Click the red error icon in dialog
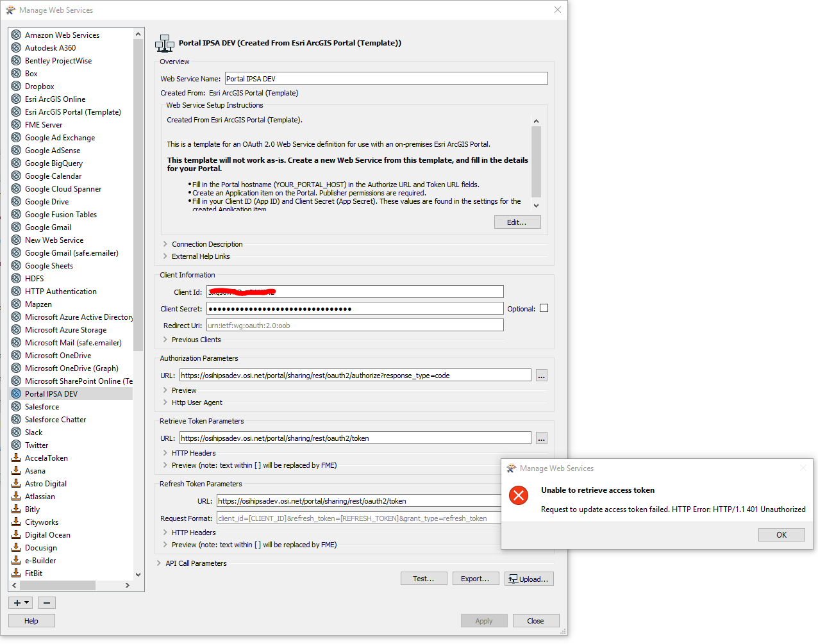 [x=519, y=495]
